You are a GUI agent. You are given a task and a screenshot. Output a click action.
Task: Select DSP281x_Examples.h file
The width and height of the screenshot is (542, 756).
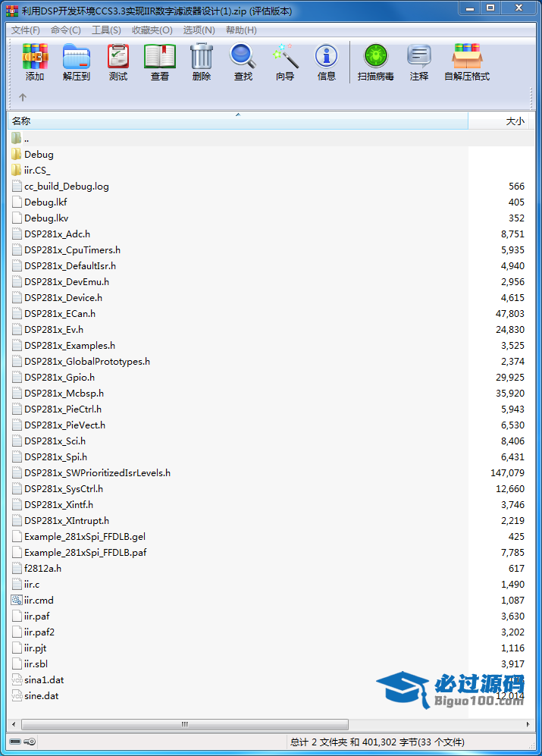(x=63, y=345)
